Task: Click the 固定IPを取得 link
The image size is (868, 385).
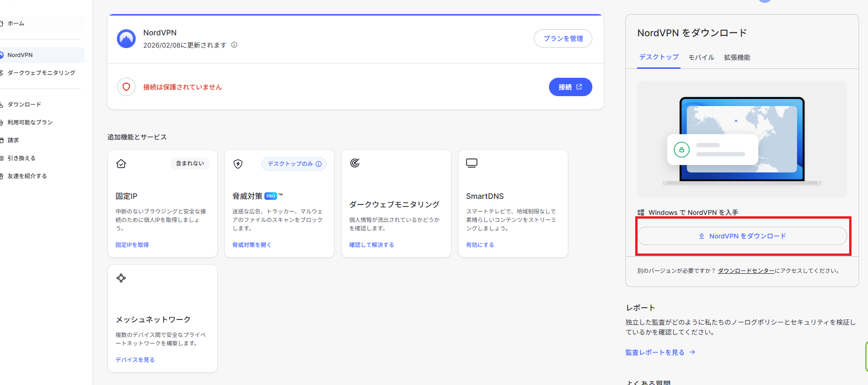Action: point(132,245)
